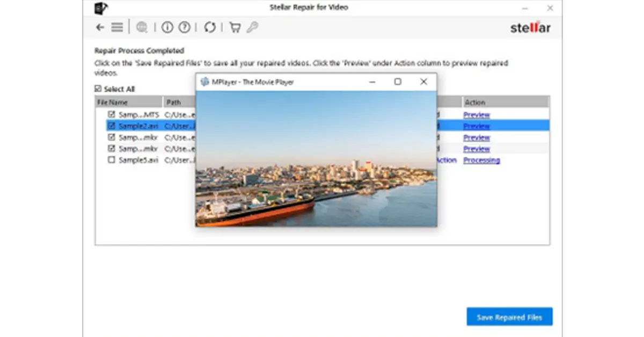
Task: Click the back arrow icon
Action: point(100,27)
